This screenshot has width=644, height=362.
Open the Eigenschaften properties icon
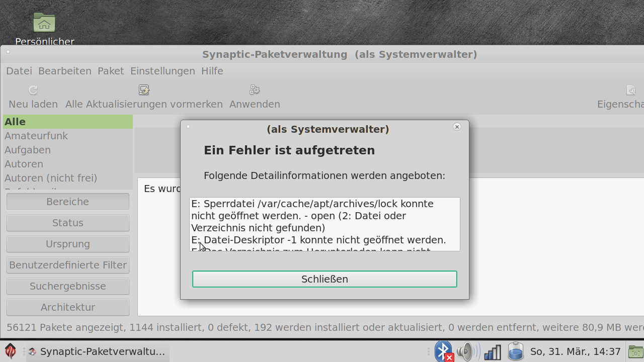point(631,90)
